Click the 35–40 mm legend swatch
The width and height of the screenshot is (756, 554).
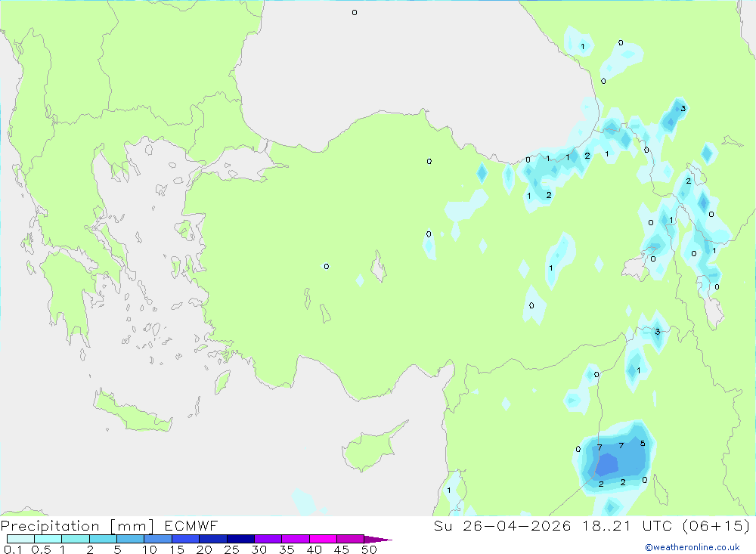tap(295, 539)
